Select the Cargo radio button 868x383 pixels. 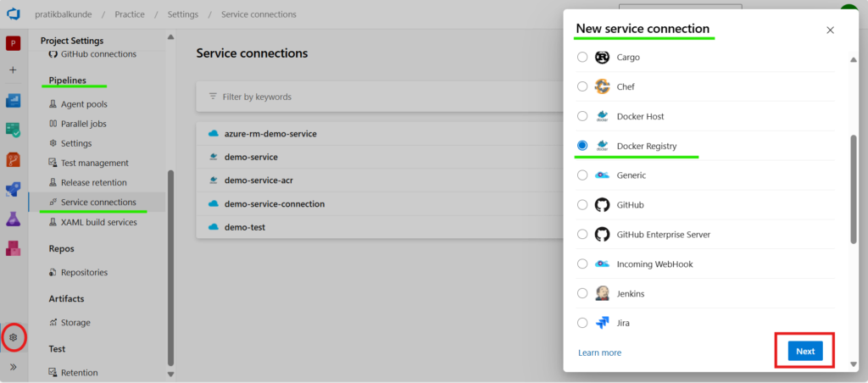point(582,57)
